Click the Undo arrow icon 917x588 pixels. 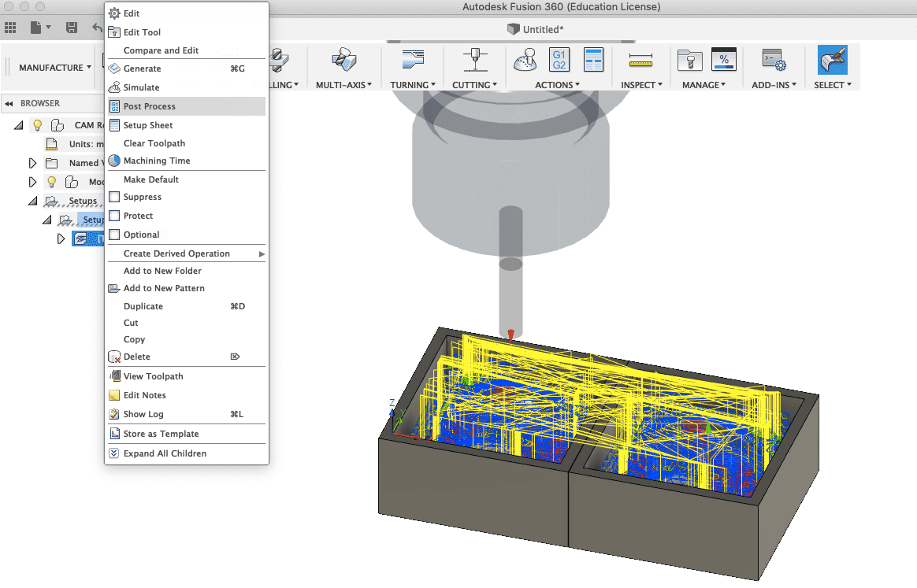[x=98, y=28]
